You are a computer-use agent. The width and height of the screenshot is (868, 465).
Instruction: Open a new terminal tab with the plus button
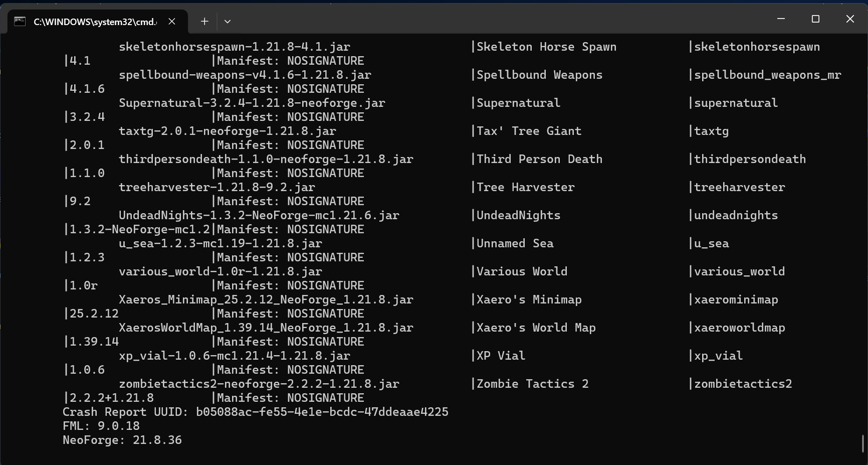(204, 21)
